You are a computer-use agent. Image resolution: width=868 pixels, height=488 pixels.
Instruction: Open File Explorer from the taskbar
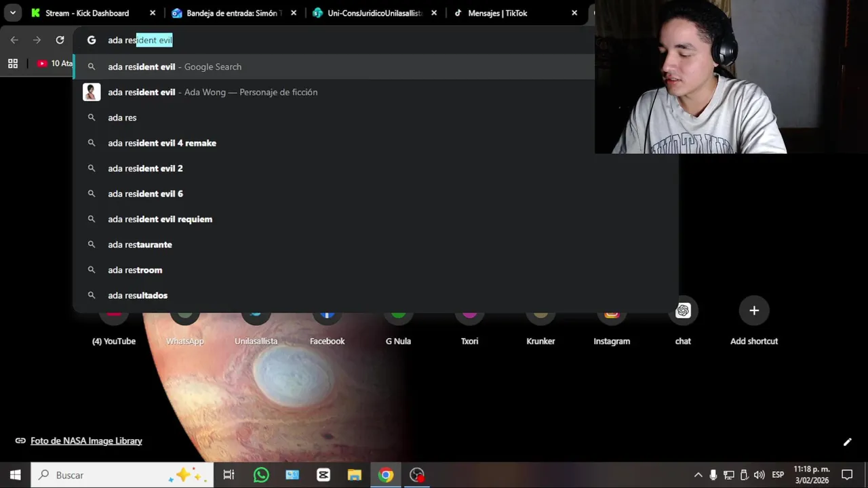(x=355, y=475)
